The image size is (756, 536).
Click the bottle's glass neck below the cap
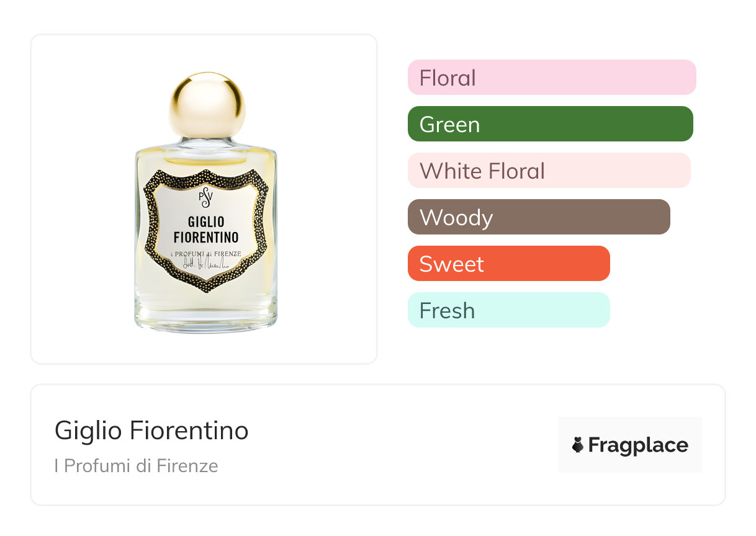(206, 142)
